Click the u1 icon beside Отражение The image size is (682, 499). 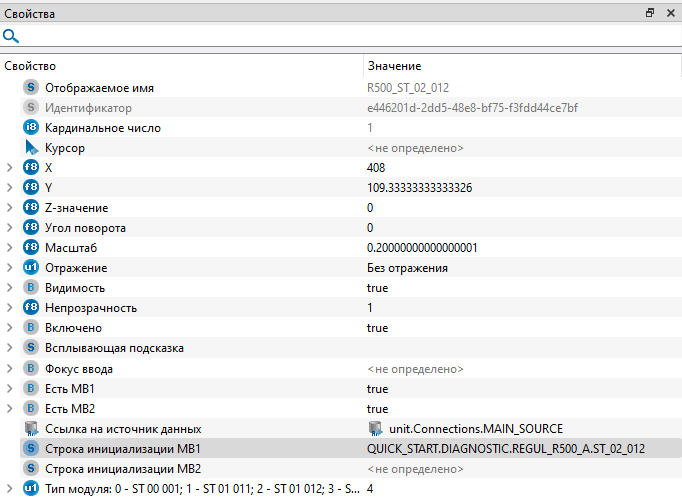point(30,268)
